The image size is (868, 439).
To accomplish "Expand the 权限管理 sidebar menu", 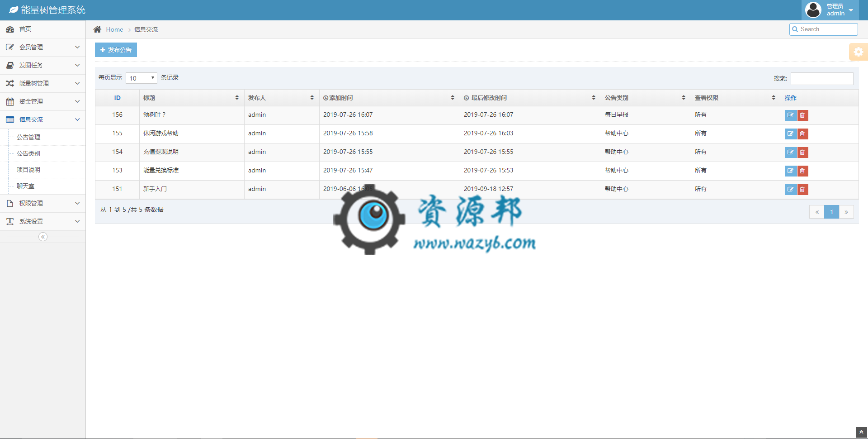I will pyautogui.click(x=42, y=203).
